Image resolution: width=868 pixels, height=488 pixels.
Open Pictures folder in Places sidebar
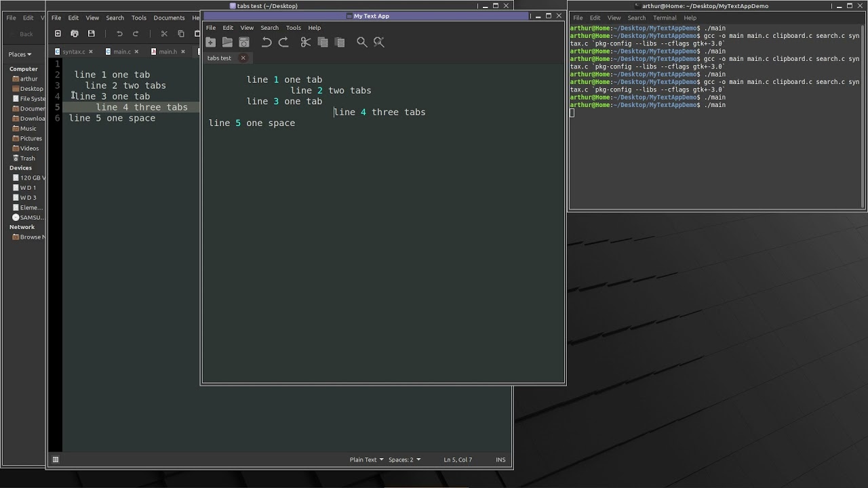28,138
